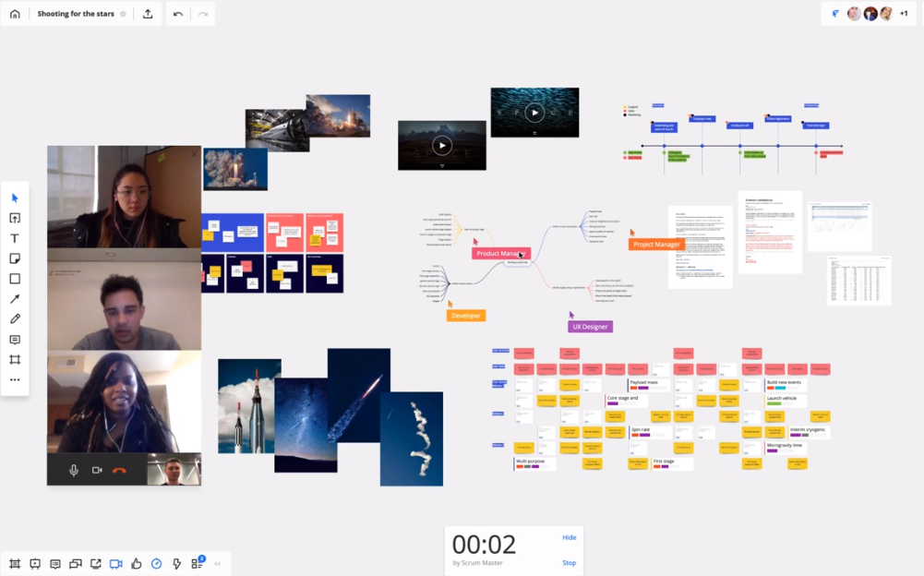The width and height of the screenshot is (924, 576).
Task: Redo the last action
Action: [x=203, y=14]
